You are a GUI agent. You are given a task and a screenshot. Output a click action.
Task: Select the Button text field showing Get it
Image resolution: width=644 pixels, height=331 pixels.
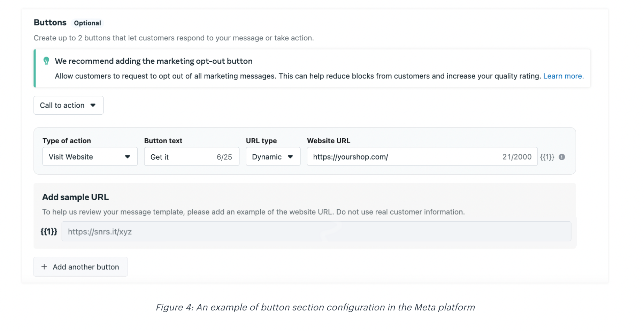point(178,157)
